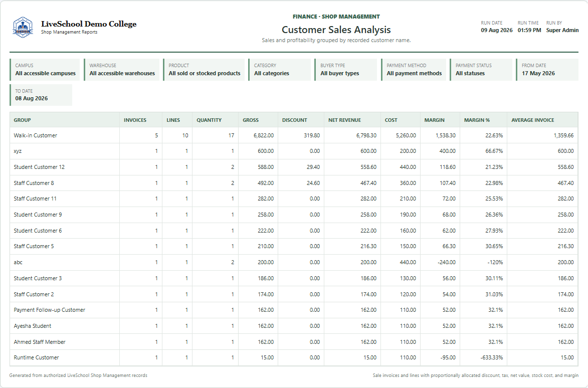Image resolution: width=588 pixels, height=388 pixels.
Task: Select 'Student Customer 6' in group column
Action: pos(38,231)
